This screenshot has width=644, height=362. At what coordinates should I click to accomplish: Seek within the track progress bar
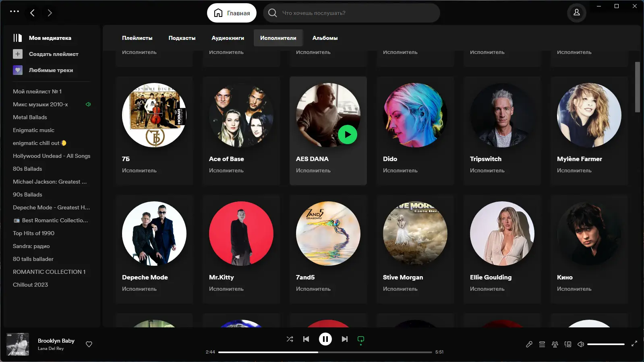(325, 352)
